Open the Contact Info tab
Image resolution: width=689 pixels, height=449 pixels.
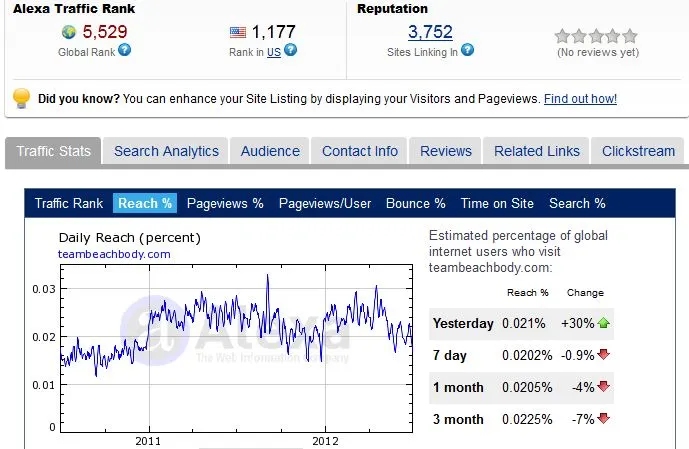[x=360, y=151]
